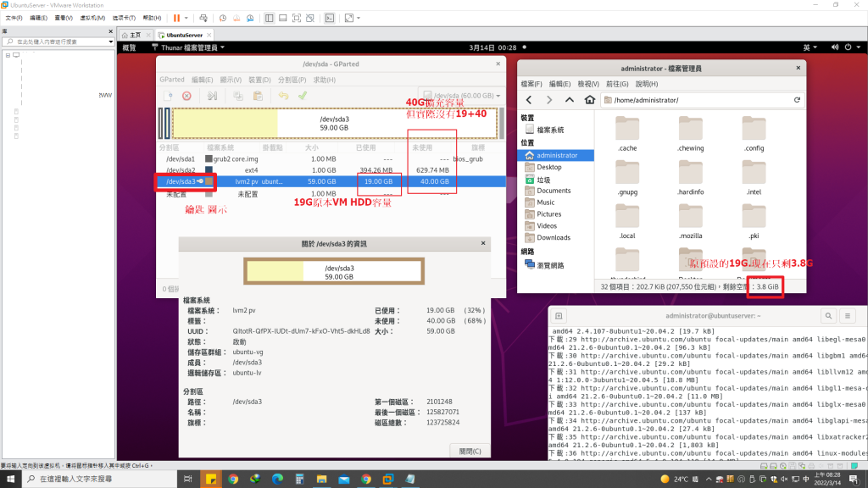
Task: Select Downloads in file manager sidebar
Action: (554, 237)
